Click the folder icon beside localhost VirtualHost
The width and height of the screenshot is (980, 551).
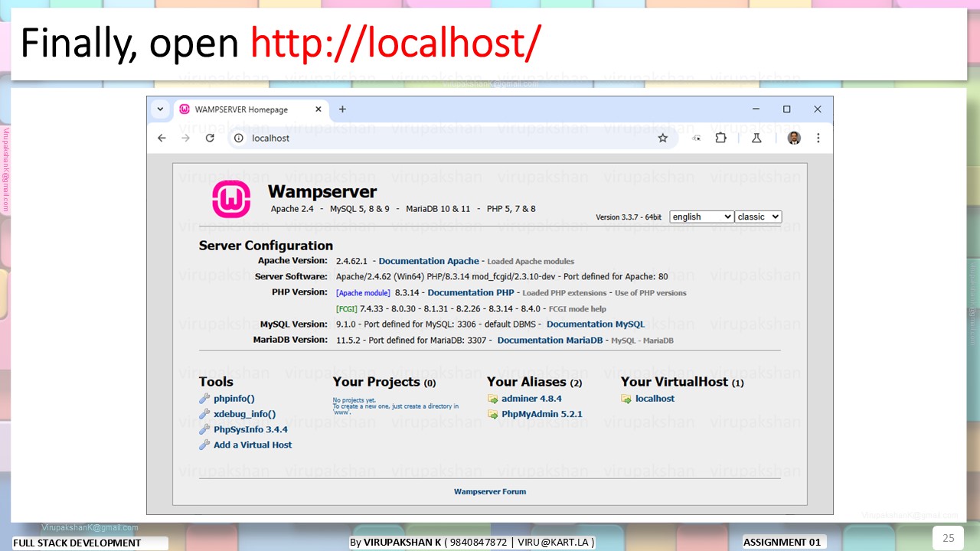(626, 399)
